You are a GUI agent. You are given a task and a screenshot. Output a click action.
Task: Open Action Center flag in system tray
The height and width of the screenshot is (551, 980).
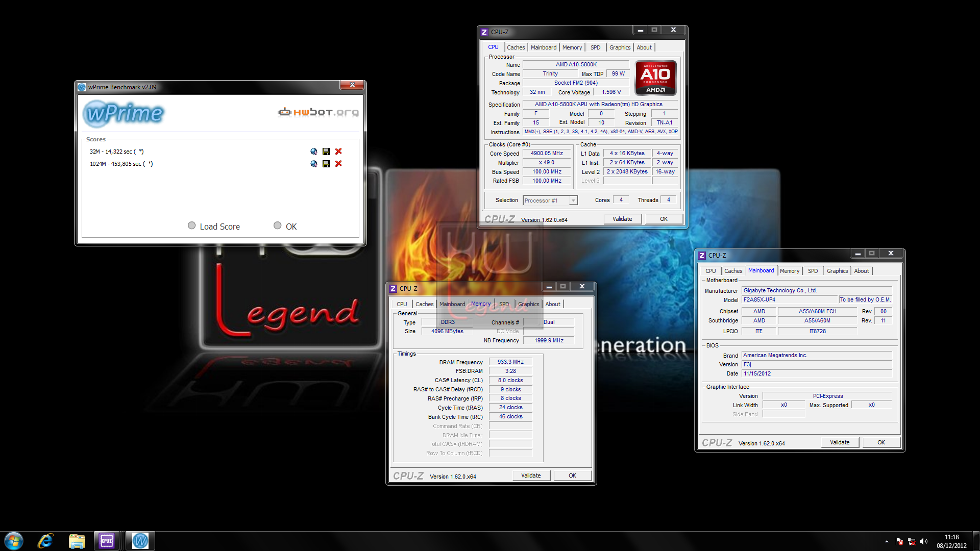[899, 541]
